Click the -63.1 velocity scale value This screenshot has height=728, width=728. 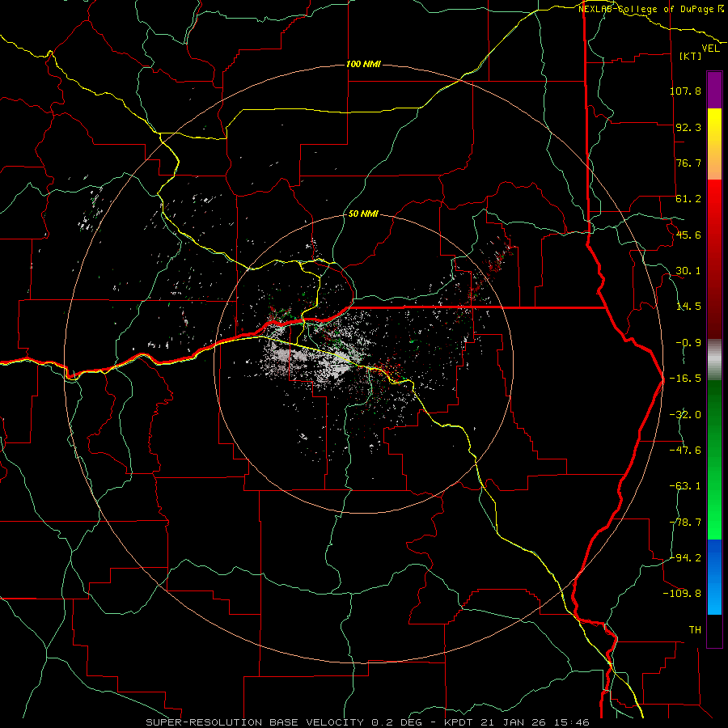click(x=685, y=486)
